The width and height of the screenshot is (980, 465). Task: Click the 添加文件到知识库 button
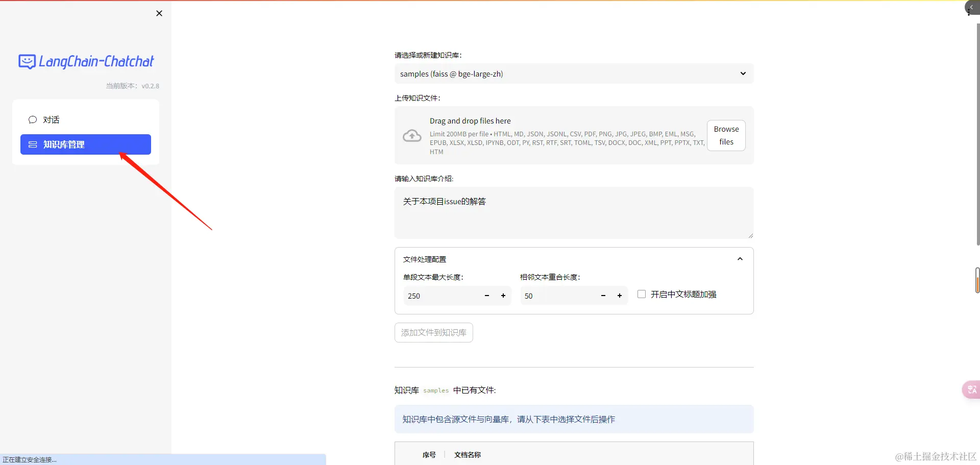coord(433,332)
